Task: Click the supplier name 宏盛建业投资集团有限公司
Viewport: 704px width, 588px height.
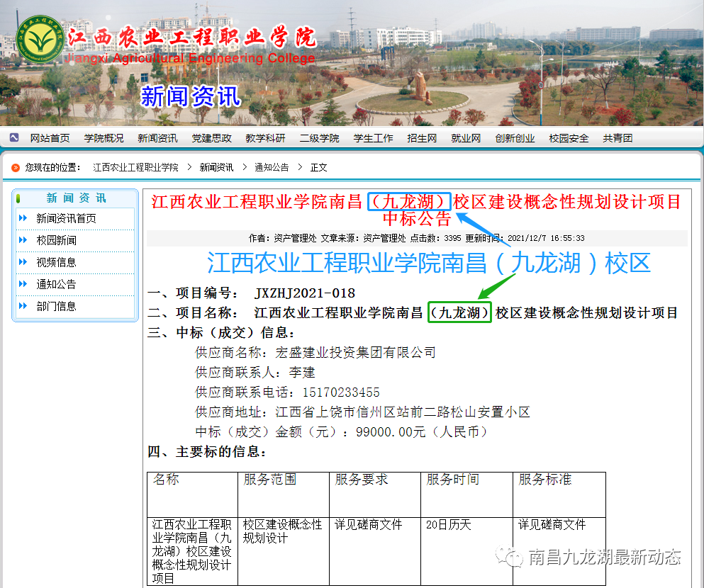Action: click(x=355, y=353)
